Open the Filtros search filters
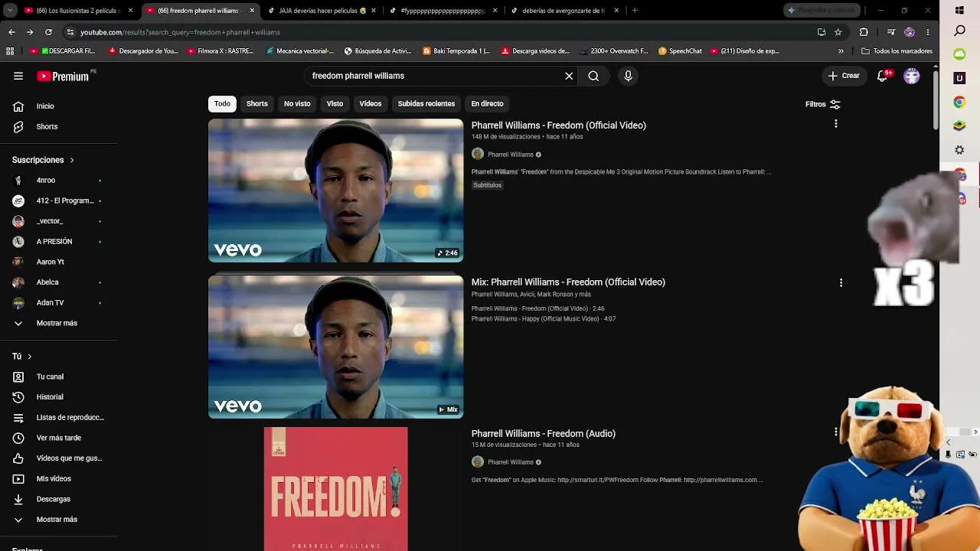The image size is (980, 551). click(823, 104)
